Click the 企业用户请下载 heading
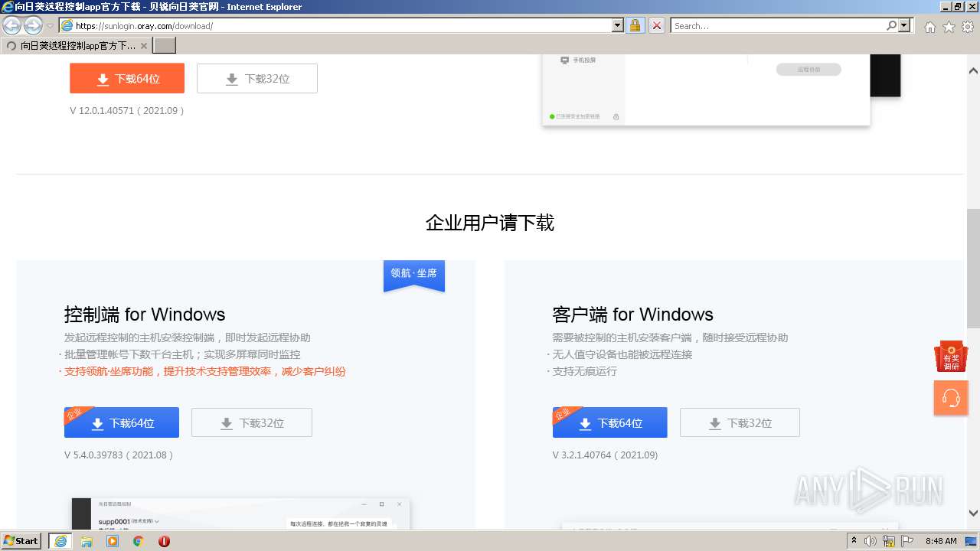The height and width of the screenshot is (551, 980). point(490,223)
